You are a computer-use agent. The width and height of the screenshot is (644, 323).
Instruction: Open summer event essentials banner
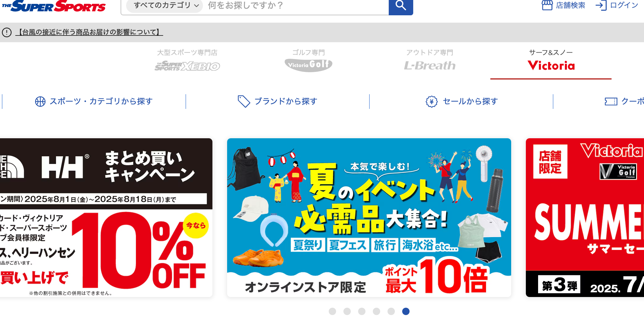tap(369, 217)
